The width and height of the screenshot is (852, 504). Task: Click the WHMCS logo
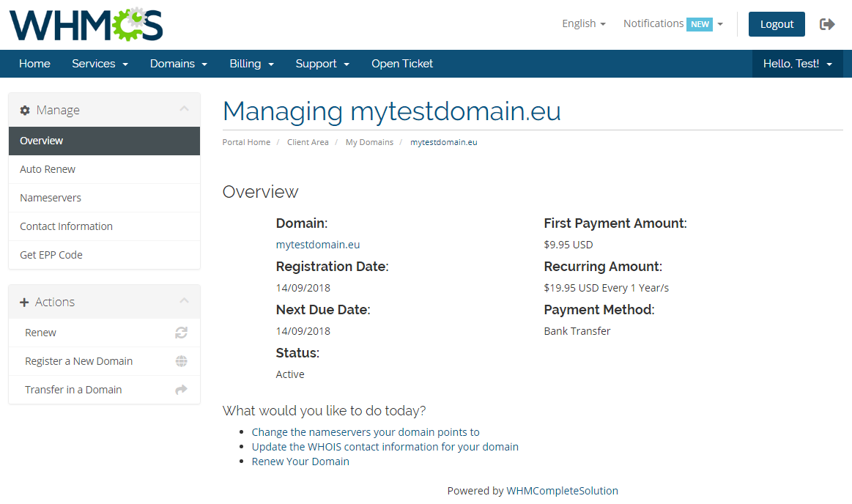point(86,24)
